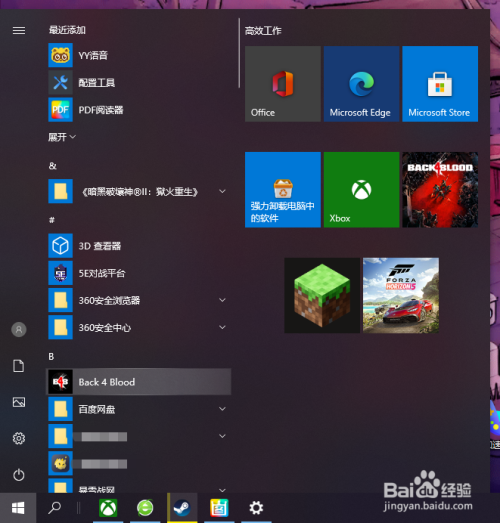
Task: Expand recently added list with 展开
Action: [x=62, y=137]
